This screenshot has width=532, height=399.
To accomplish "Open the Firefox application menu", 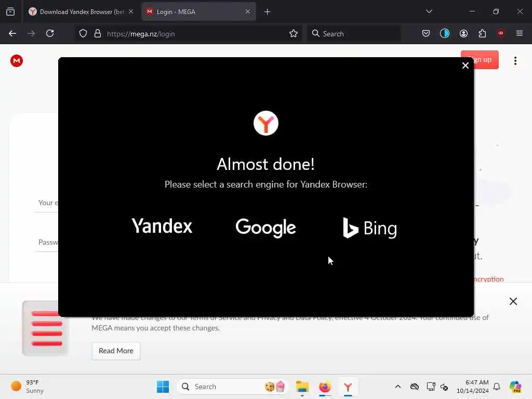I will point(520,33).
